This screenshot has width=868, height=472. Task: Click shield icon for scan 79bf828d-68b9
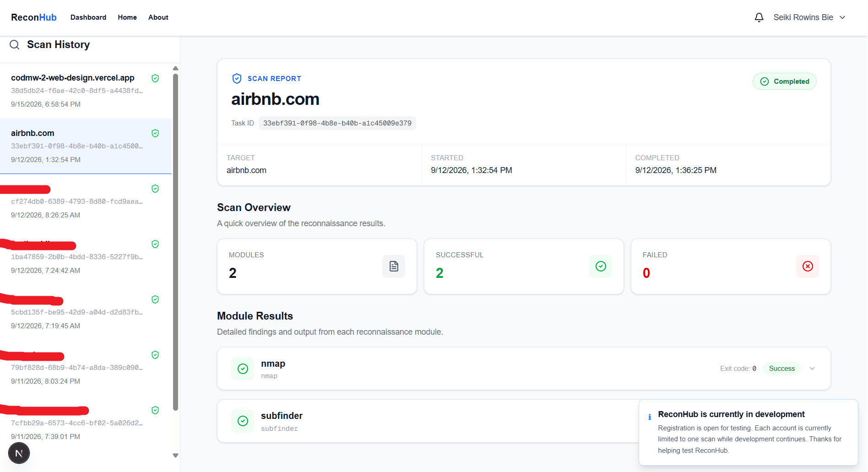click(x=155, y=355)
